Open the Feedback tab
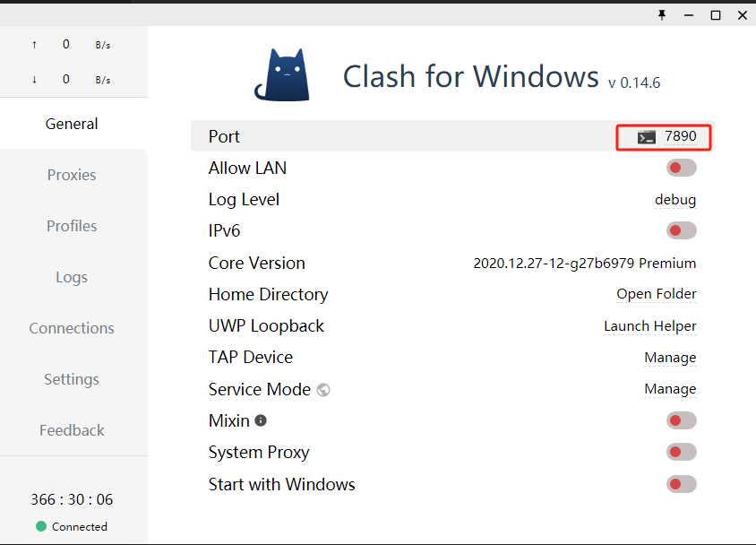 coord(72,430)
